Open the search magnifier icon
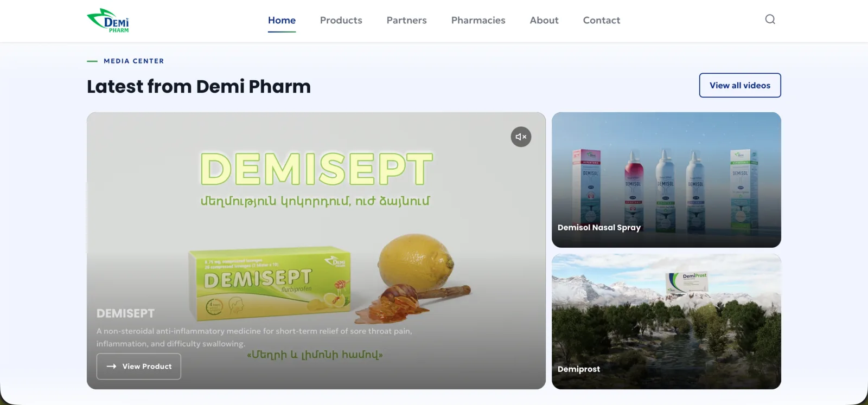The height and width of the screenshot is (405, 868). click(x=770, y=20)
